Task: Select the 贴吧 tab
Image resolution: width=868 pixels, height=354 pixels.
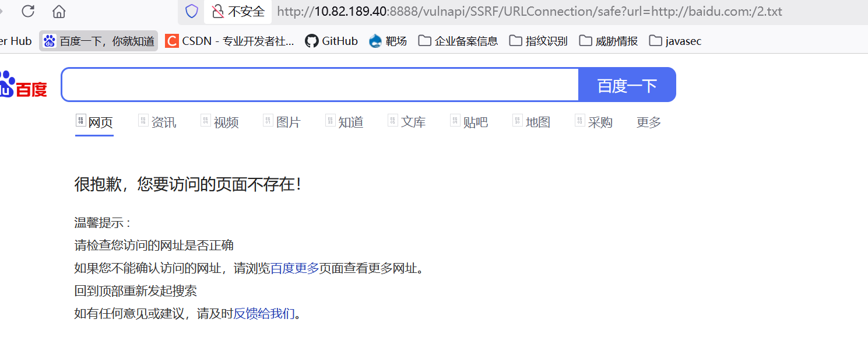Action: point(469,122)
